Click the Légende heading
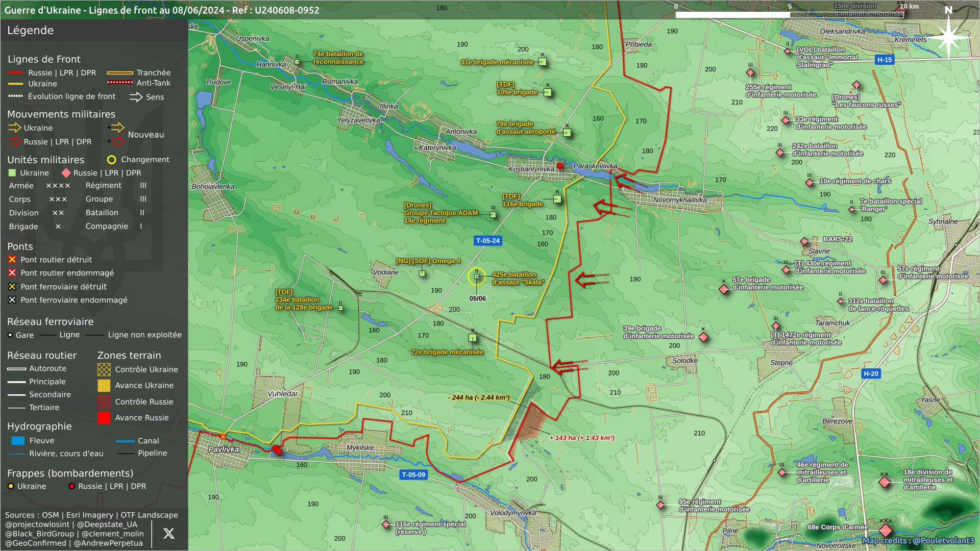The width and height of the screenshot is (980, 551). [x=30, y=30]
